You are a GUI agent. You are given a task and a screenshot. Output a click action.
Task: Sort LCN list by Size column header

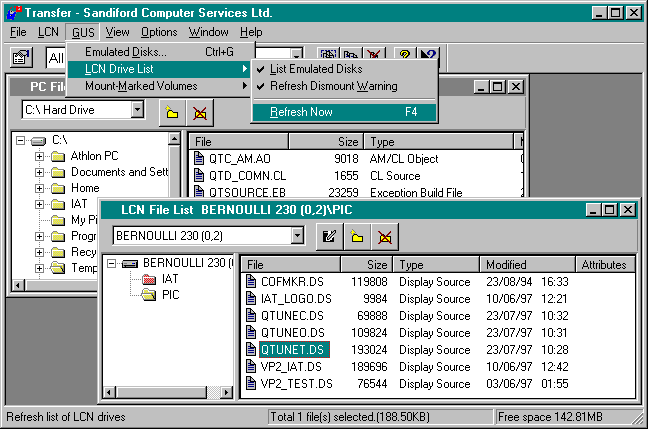coord(367,265)
